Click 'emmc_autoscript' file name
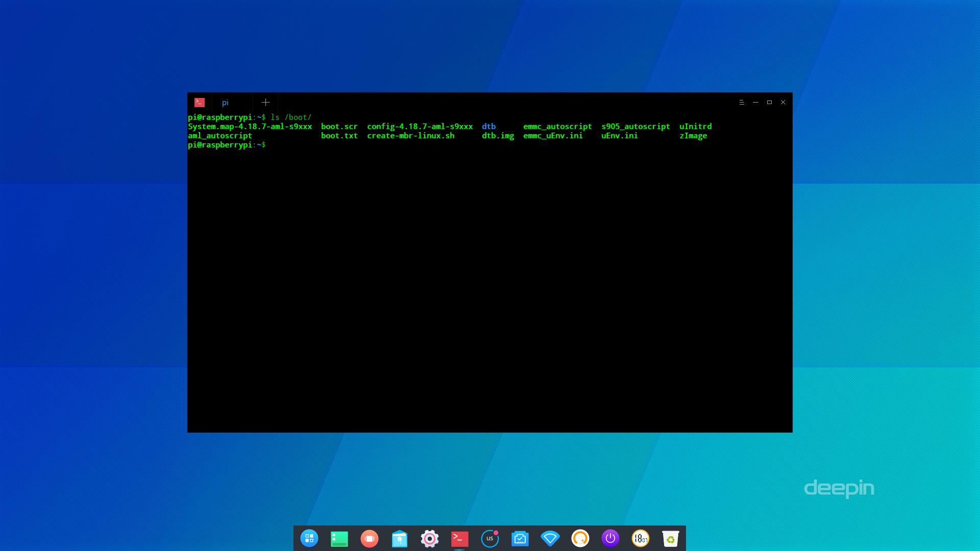Screen dimensions: 980x551 click(x=557, y=127)
